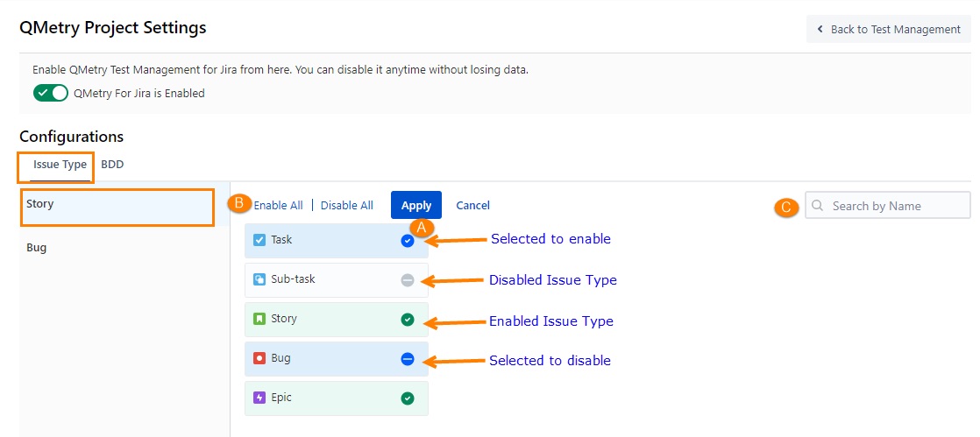Click the Task label in the list
The height and width of the screenshot is (437, 980).
(x=281, y=240)
